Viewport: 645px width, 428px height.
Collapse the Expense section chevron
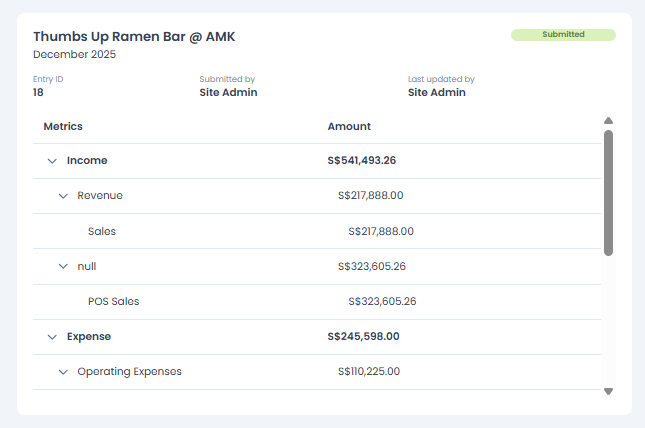[52, 337]
